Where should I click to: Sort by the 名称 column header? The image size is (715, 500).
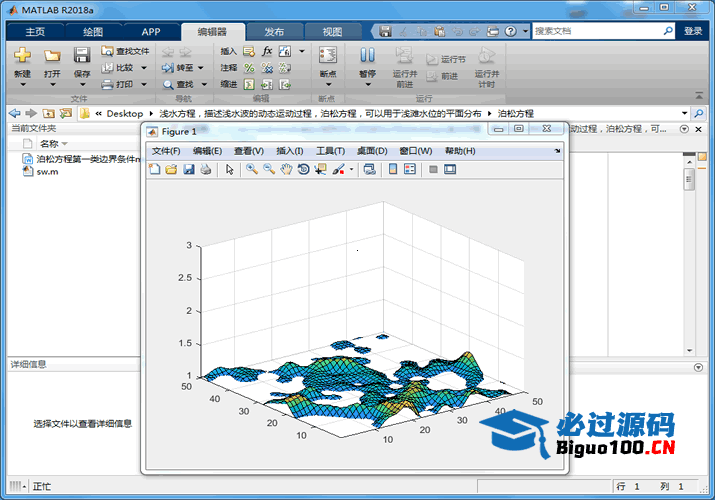click(x=49, y=144)
